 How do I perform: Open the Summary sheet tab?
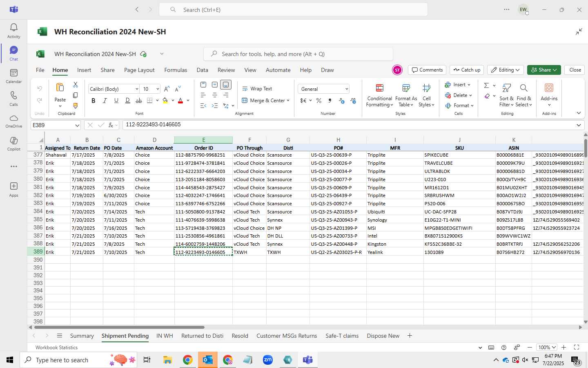(x=82, y=336)
